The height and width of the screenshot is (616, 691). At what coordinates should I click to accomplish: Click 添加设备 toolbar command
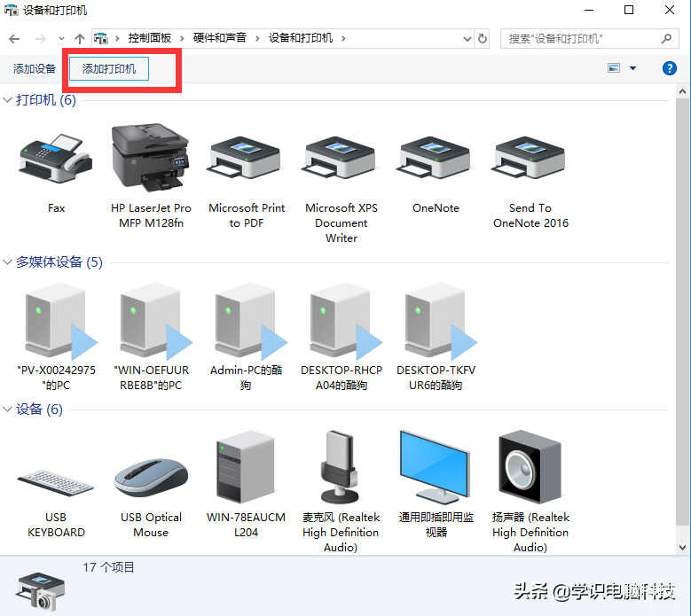[x=35, y=68]
